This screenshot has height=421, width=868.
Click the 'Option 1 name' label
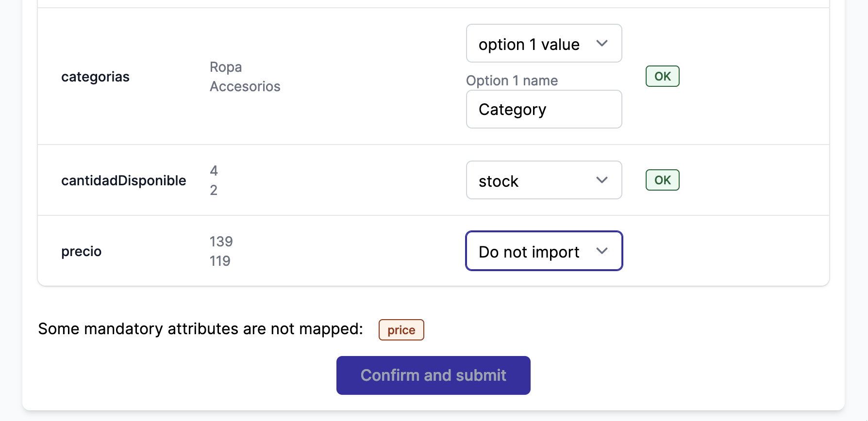point(512,81)
